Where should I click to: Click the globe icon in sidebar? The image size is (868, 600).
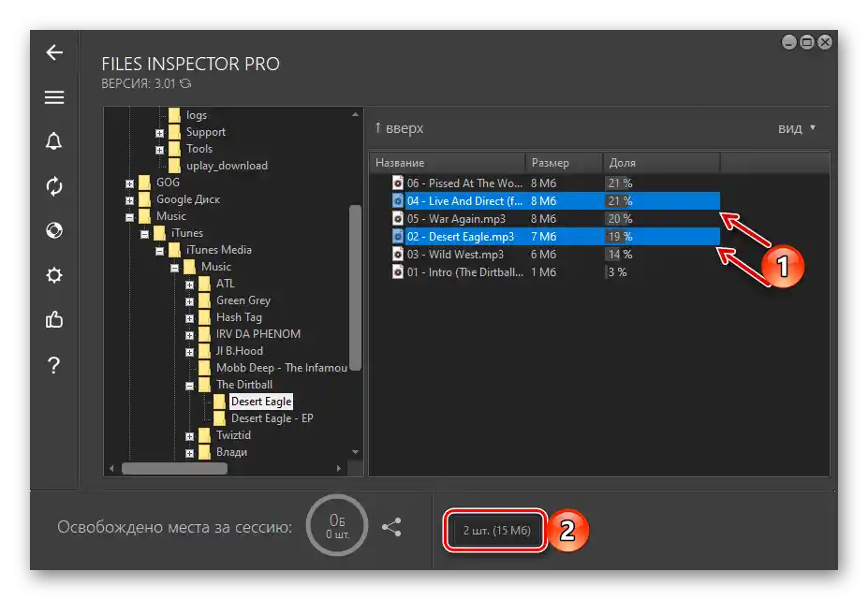point(54,230)
